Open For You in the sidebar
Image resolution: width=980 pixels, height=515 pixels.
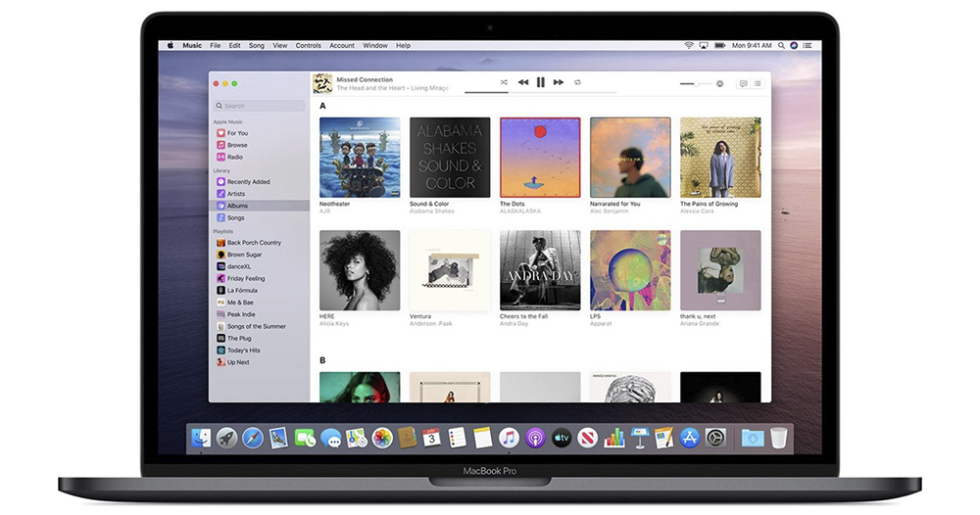[x=237, y=133]
